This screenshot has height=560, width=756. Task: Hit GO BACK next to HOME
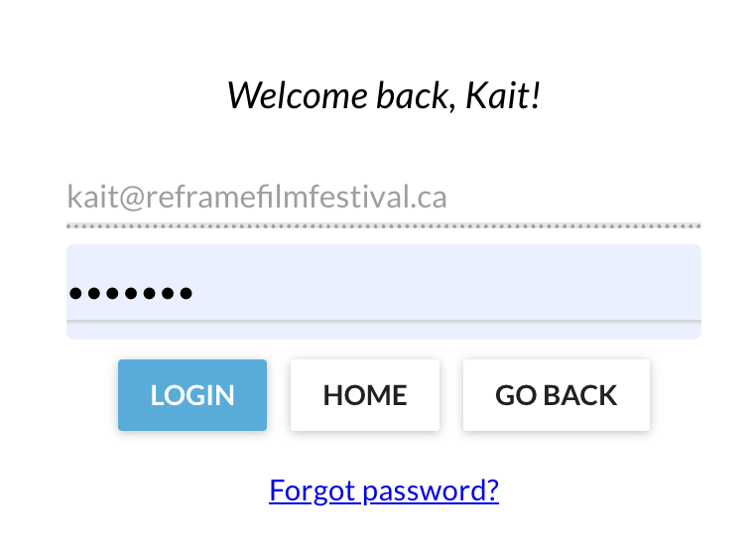click(x=556, y=395)
